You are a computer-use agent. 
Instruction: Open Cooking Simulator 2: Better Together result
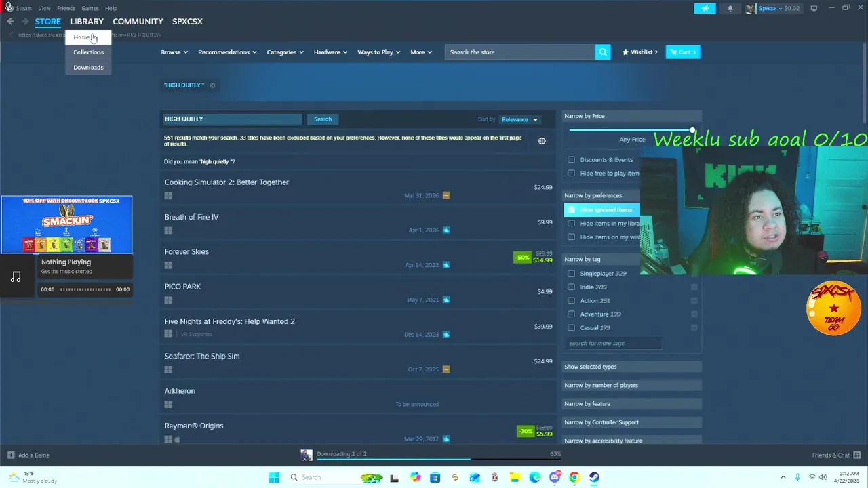click(357, 188)
